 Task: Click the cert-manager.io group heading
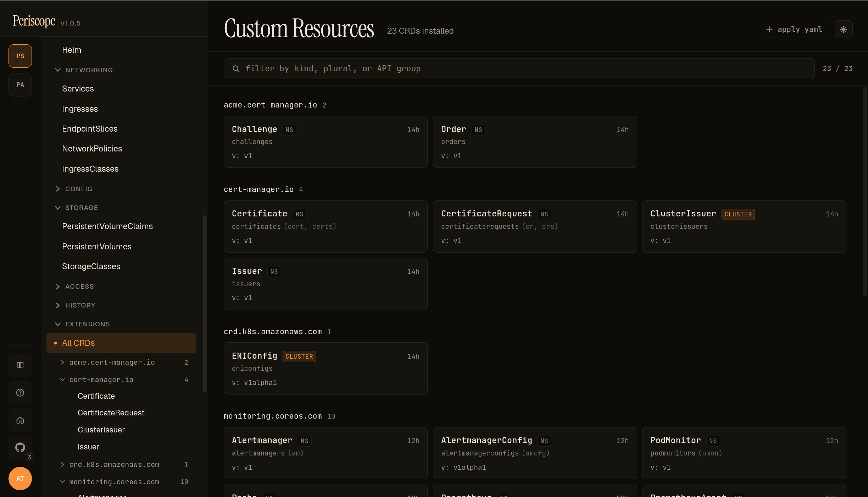(258, 189)
